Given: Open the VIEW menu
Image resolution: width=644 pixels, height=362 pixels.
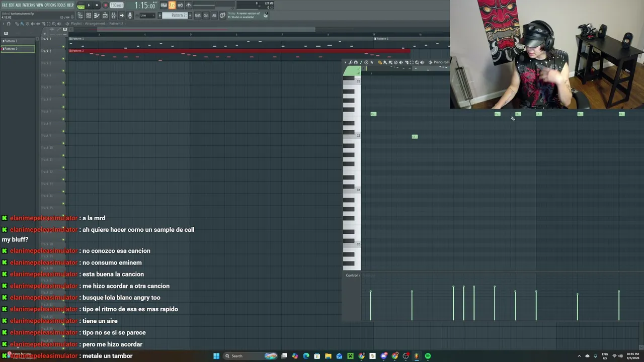Looking at the screenshot, I should [x=40, y=5].
